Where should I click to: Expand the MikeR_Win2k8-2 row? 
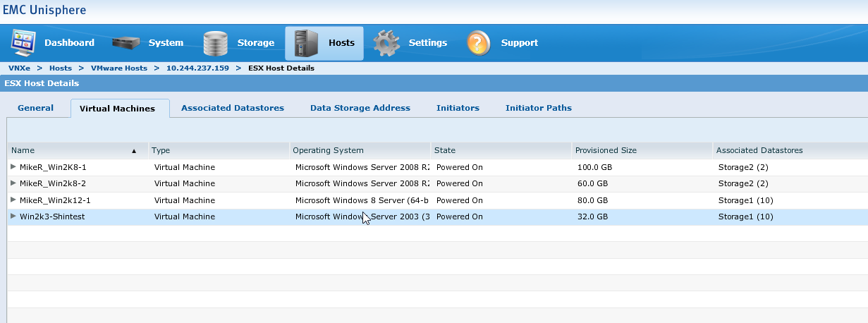pyautogui.click(x=13, y=183)
